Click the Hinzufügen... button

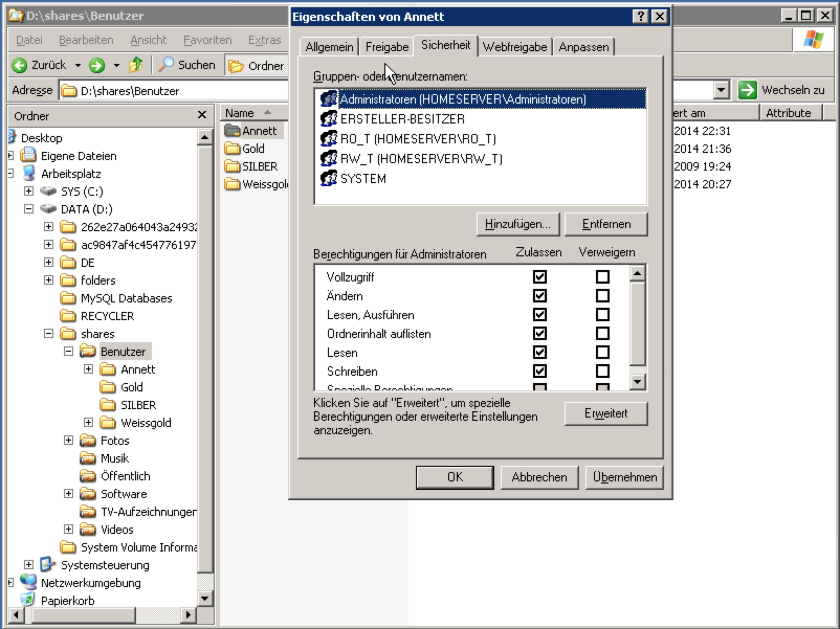point(517,224)
